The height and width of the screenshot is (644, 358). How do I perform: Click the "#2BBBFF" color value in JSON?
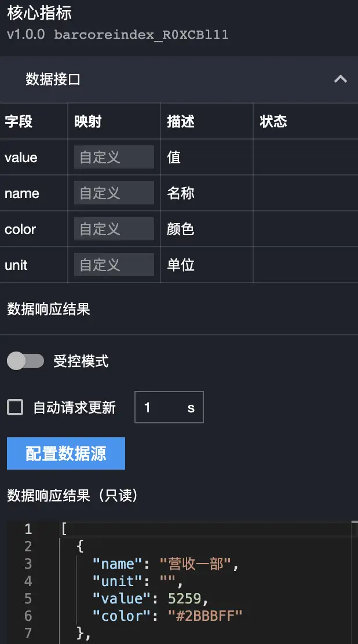205,616
